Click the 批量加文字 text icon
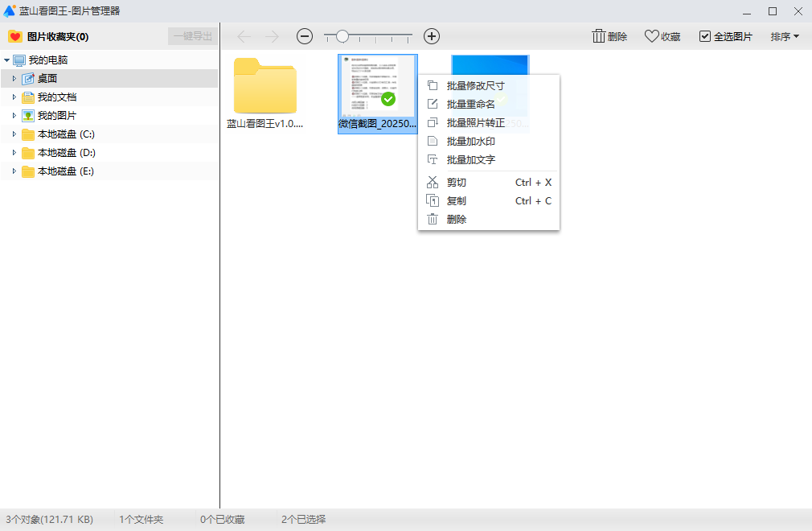The width and height of the screenshot is (812, 531). point(433,159)
